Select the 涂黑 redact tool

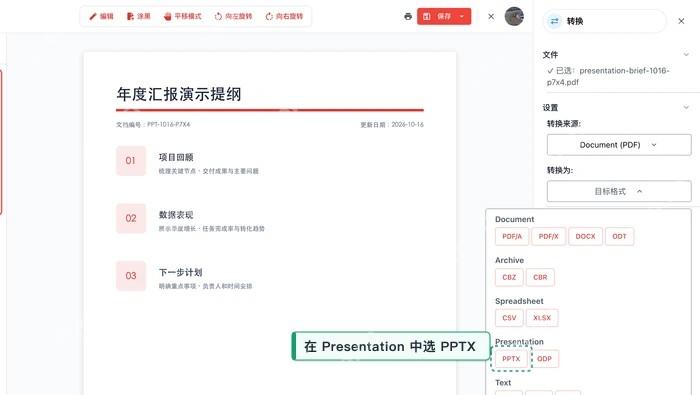[138, 17]
